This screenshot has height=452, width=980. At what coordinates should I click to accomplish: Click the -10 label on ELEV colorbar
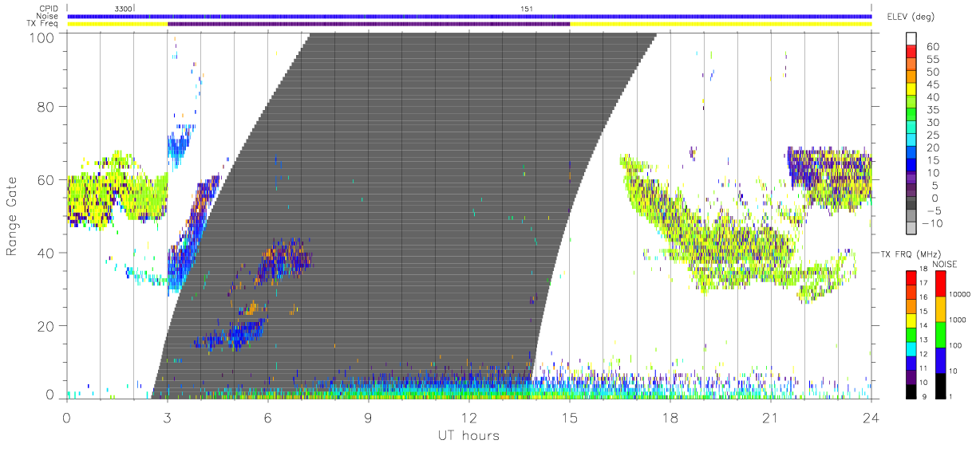(934, 223)
